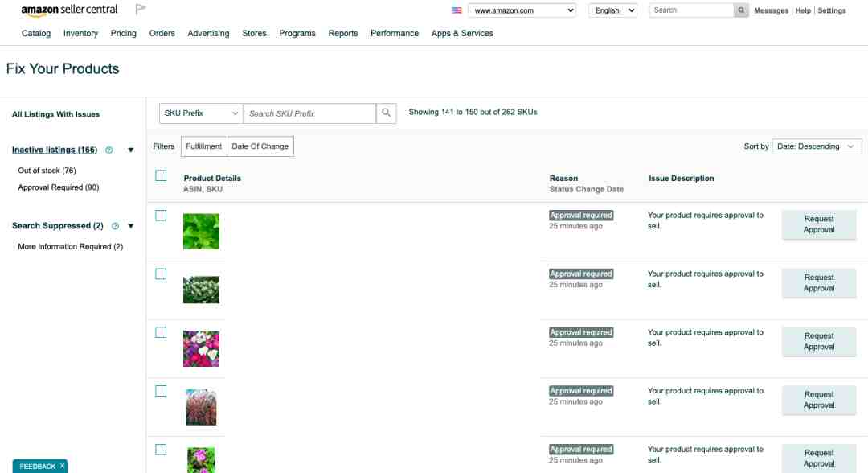Viewport: 868px width, 473px height.
Task: Click Search Suppressed (2) heading
Action: point(58,226)
